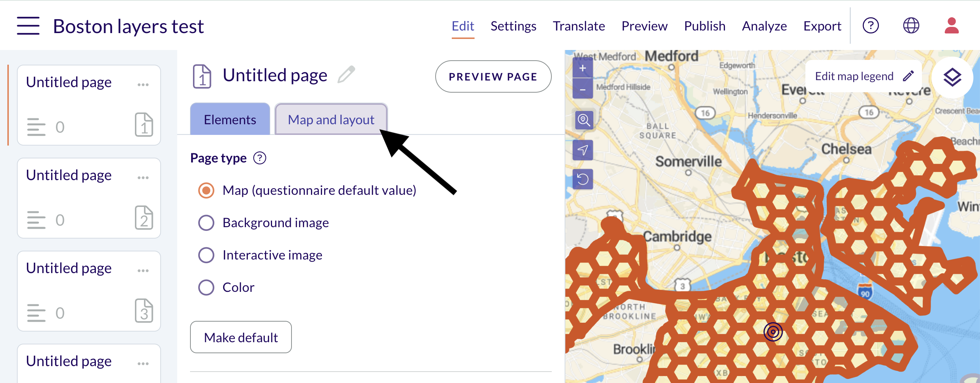Select the second Untitled page card
Image resolution: width=980 pixels, height=383 pixels.
[x=89, y=198]
